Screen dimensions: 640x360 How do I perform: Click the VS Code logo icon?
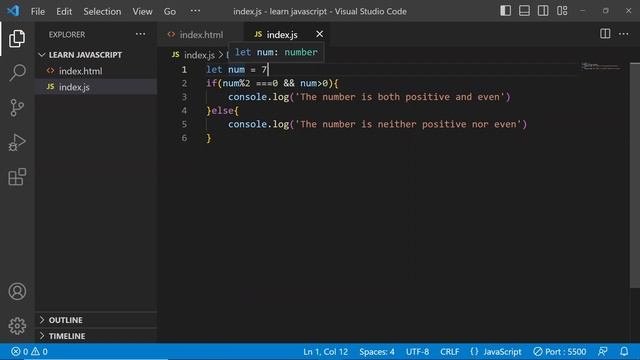point(13,11)
